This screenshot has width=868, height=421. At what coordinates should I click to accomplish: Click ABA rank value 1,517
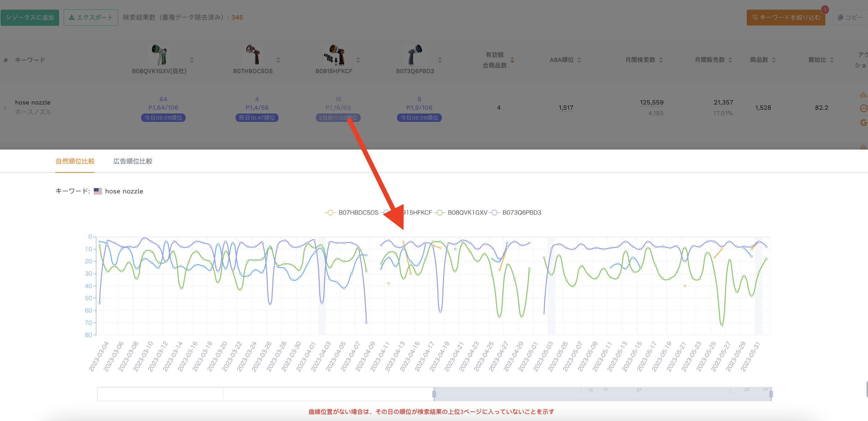[x=566, y=108]
